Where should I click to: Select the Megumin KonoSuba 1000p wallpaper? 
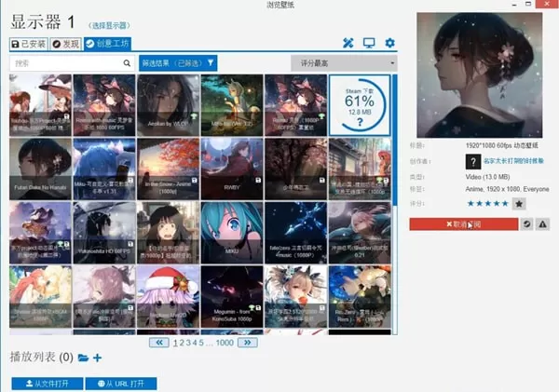point(232,296)
